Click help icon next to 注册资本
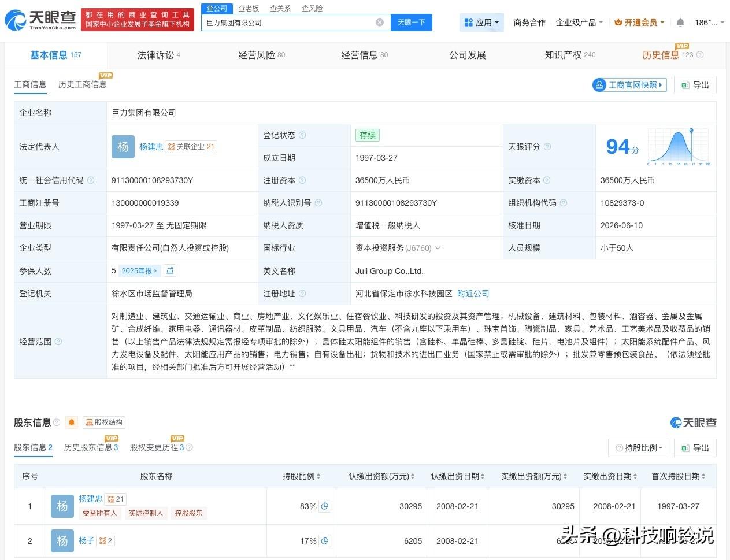This screenshot has width=730, height=560. pos(302,180)
